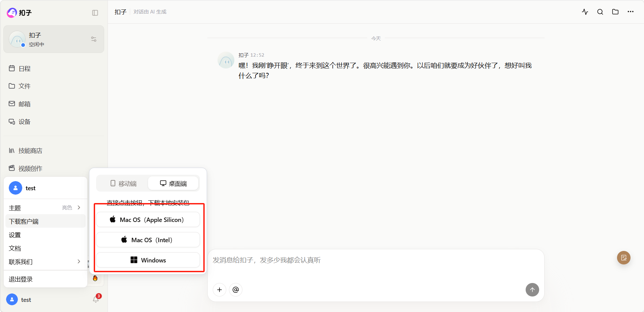This screenshot has width=644, height=312.
Task: Click the 直接点击按钮，下载本地安装包 hint text
Action: 148,203
